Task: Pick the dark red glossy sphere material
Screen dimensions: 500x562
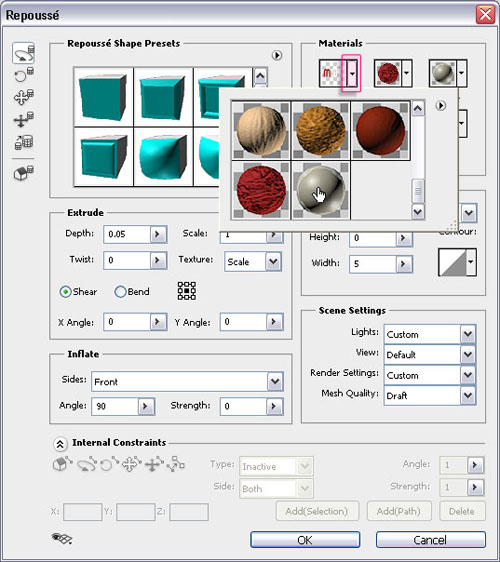Action: click(x=381, y=130)
